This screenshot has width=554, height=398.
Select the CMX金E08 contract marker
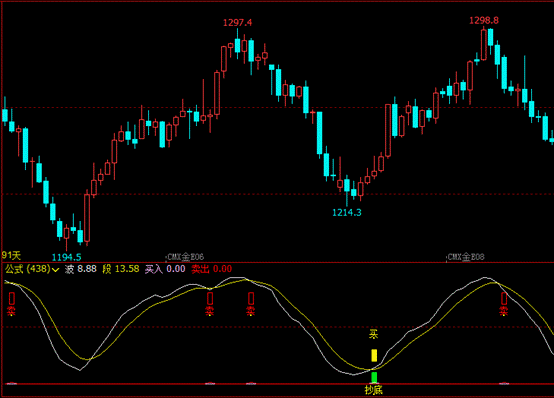[466, 257]
